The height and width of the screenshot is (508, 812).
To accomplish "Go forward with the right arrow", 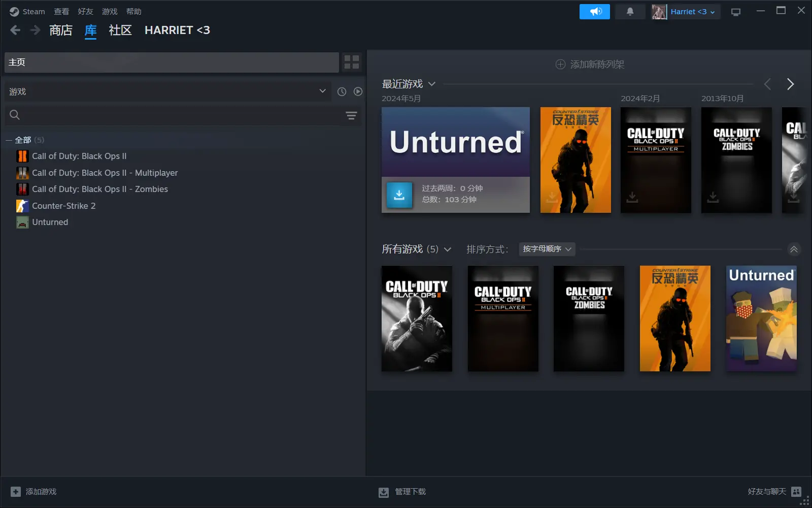I will coord(35,30).
